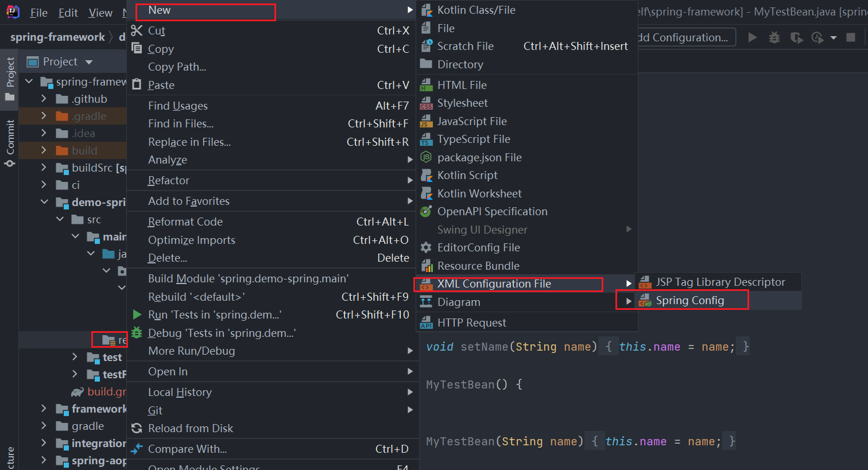The image size is (868, 470).
Task: Expand the .github folder
Action: click(x=44, y=99)
